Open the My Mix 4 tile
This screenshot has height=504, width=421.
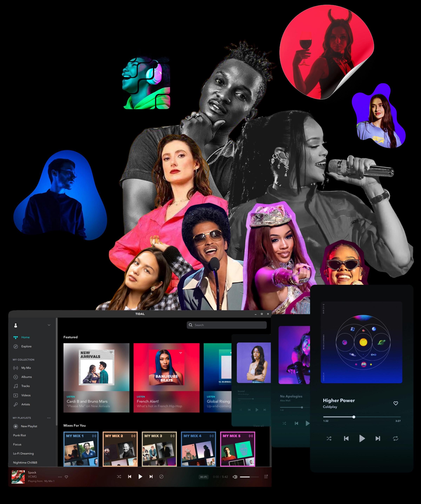[x=199, y=449]
